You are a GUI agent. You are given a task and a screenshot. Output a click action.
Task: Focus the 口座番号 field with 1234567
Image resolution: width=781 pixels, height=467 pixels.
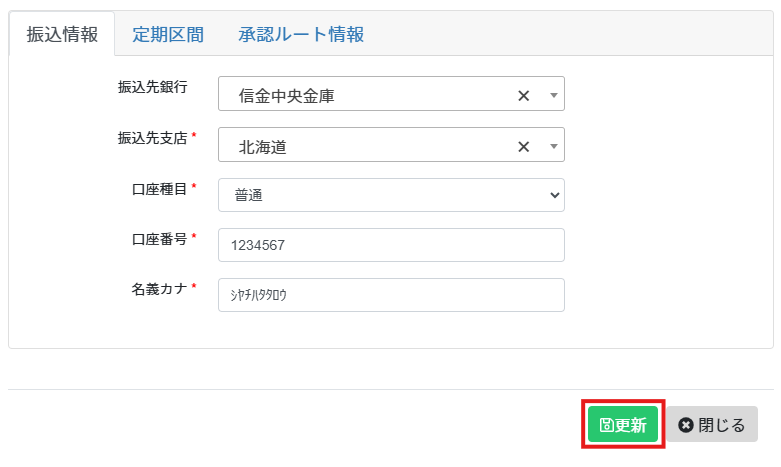(391, 245)
